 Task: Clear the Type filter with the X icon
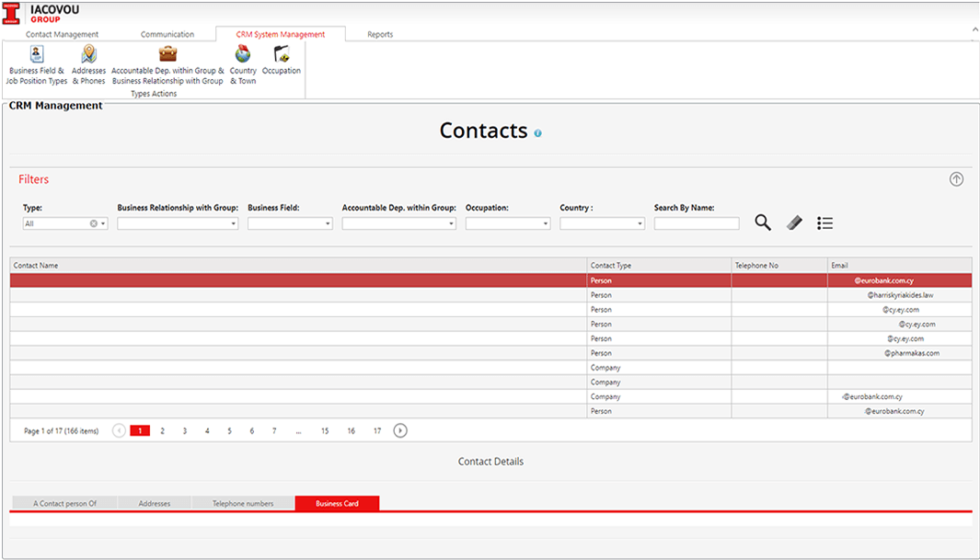[93, 223]
